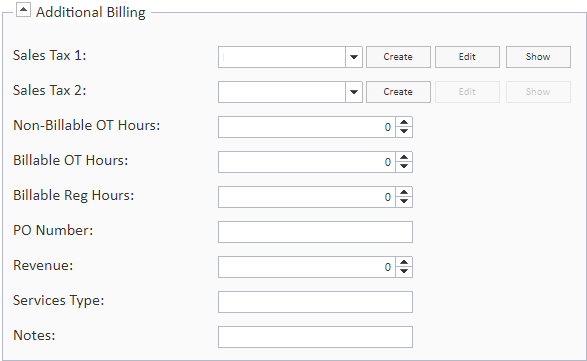This screenshot has width=587, height=361.
Task: Focus the Services Type text field
Action: (316, 302)
